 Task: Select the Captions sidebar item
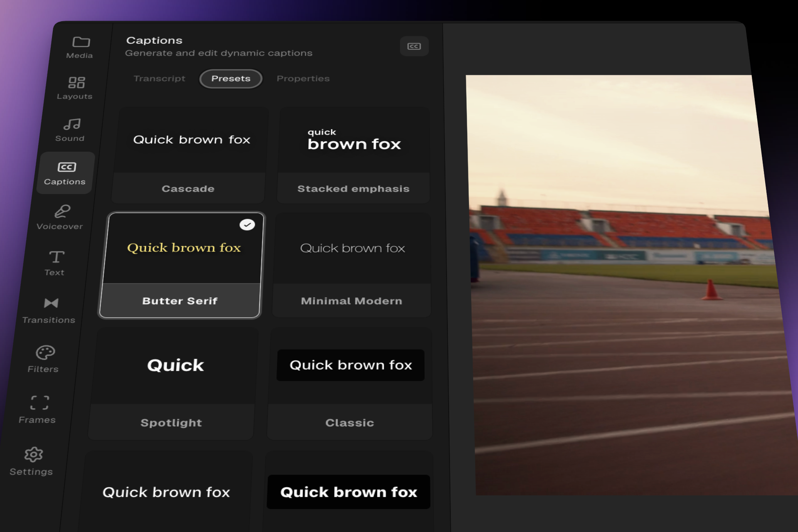click(66, 173)
